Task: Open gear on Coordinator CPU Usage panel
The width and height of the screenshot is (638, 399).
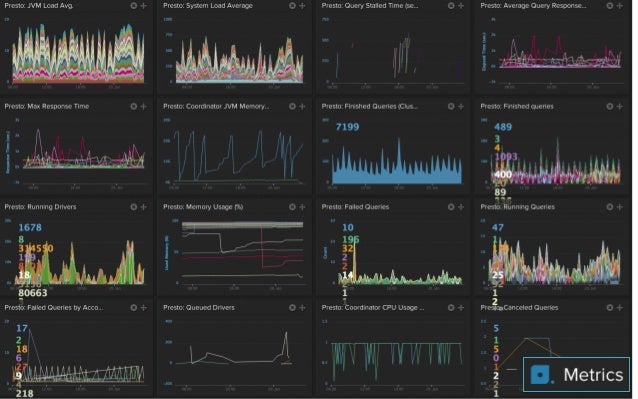Action: tap(451, 307)
